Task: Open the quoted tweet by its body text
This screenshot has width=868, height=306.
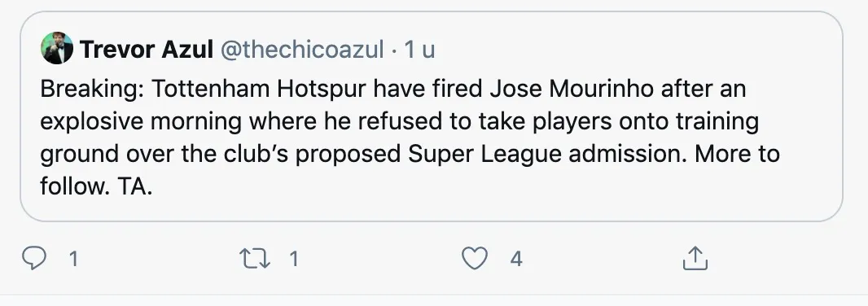Action: [x=410, y=138]
